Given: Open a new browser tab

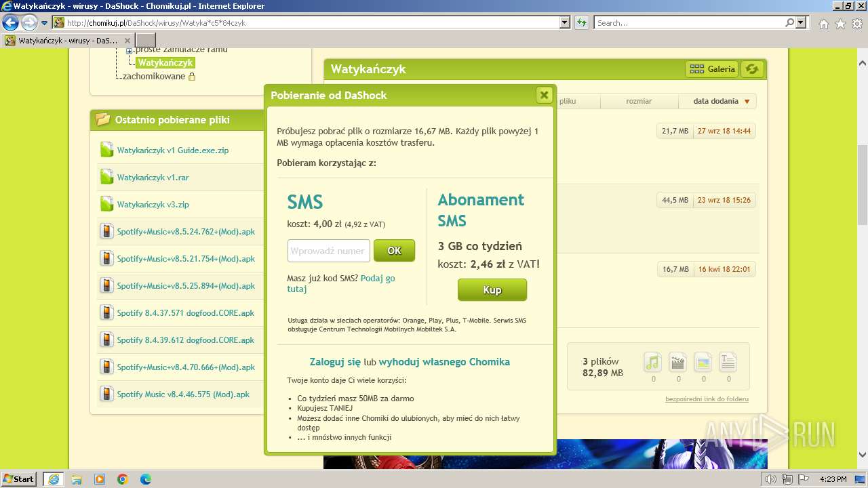Looking at the screenshot, I should coord(146,41).
